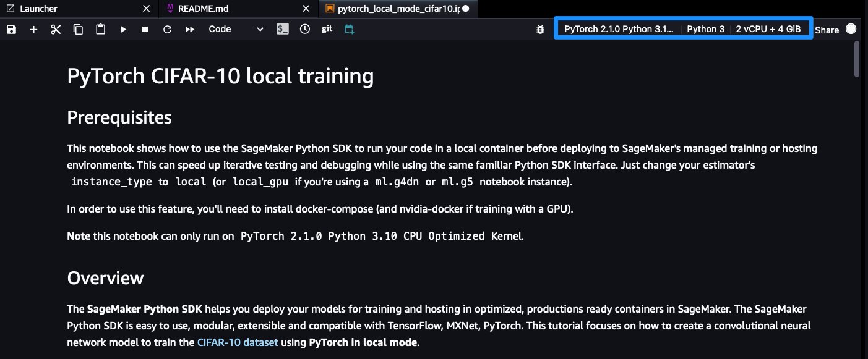Click the bold 'Note' text
This screenshot has width=868, height=359.
pos(79,236)
